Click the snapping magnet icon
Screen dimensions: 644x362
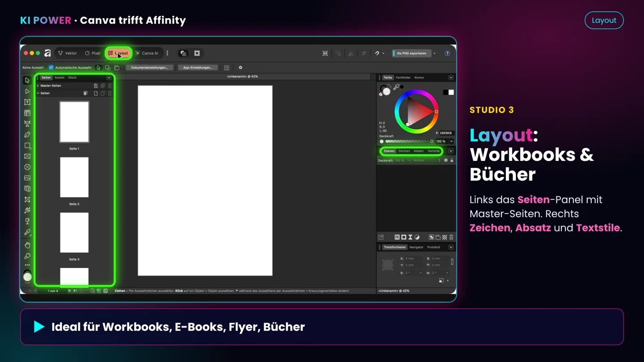click(377, 53)
